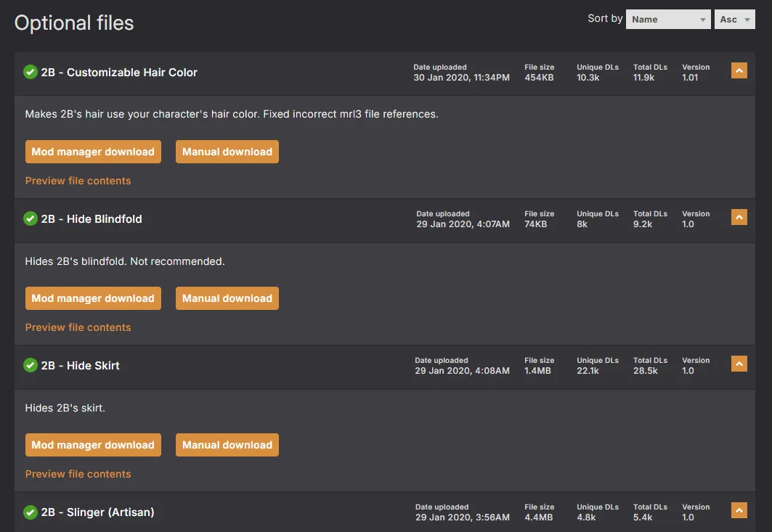Manual download the Customizable Hair Color file

[x=227, y=152]
